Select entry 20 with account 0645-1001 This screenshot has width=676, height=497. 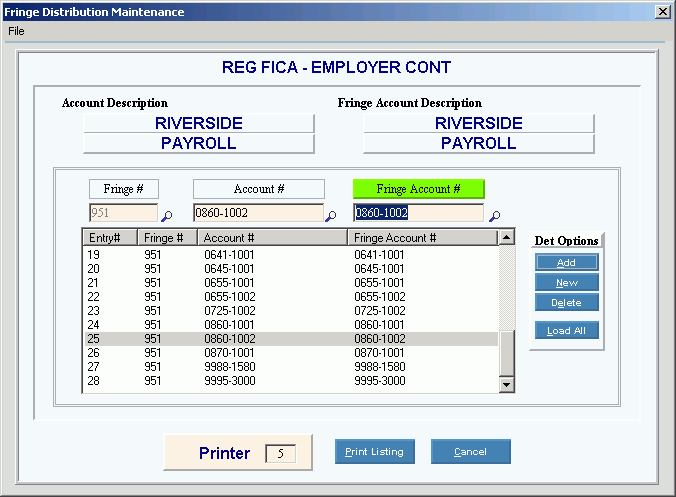pyautogui.click(x=291, y=269)
